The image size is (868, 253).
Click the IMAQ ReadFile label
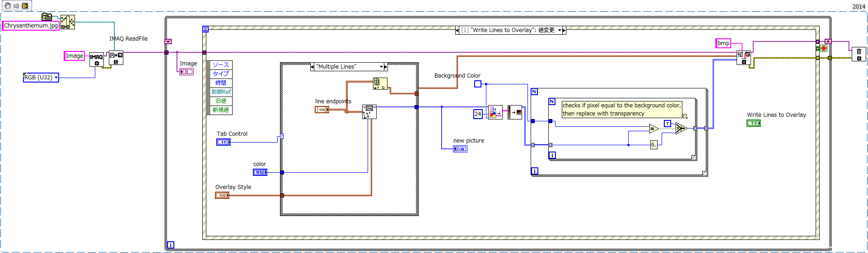point(128,39)
